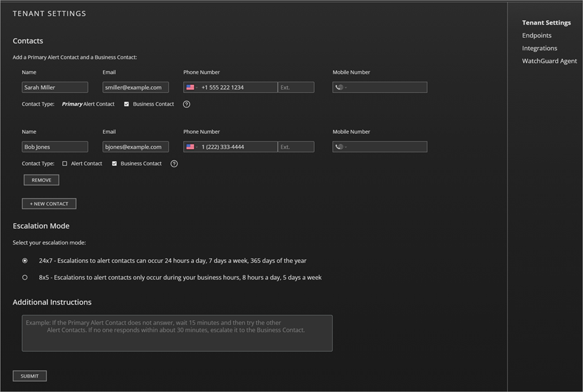Add a new contact
The width and height of the screenshot is (583, 392).
click(x=49, y=203)
